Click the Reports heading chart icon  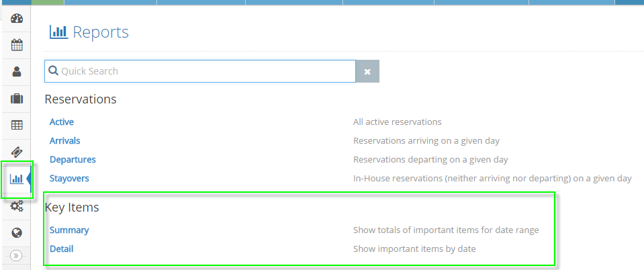(58, 32)
